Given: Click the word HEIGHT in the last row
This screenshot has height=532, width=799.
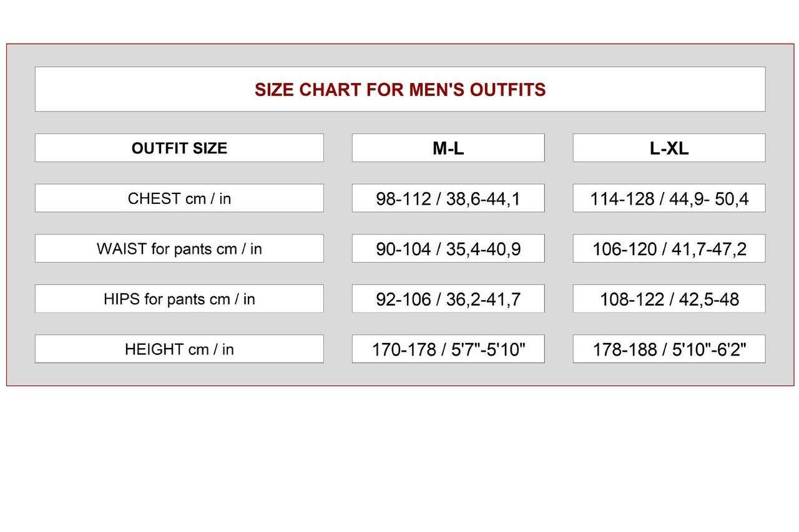Looking at the screenshot, I should point(154,349).
